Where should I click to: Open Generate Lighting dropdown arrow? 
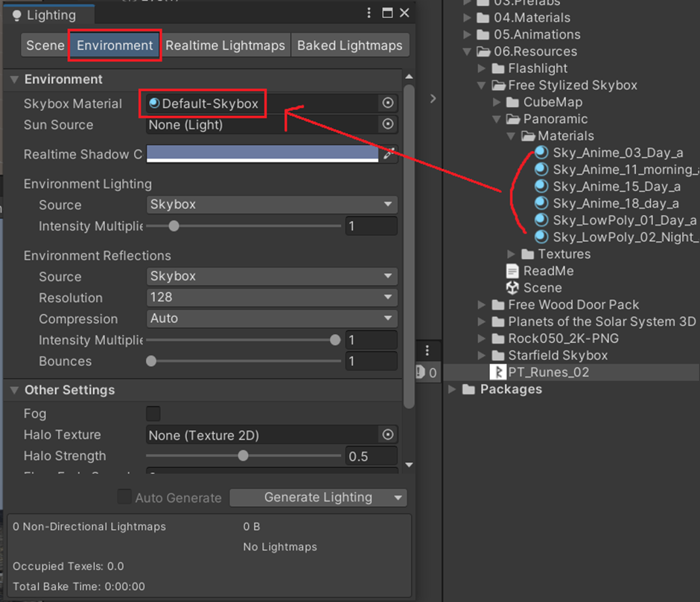(x=398, y=498)
